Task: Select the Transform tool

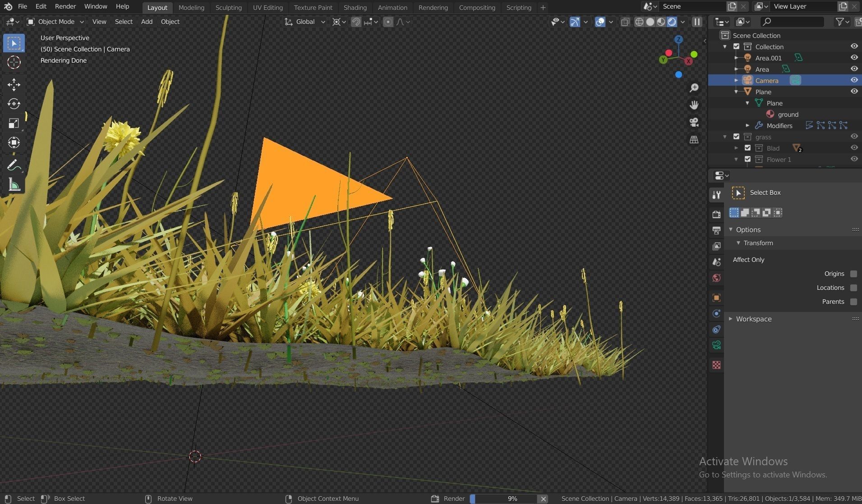Action: (14, 142)
